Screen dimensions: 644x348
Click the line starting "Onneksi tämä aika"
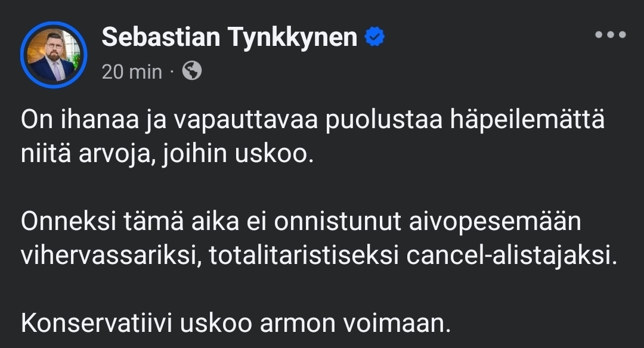301,222
